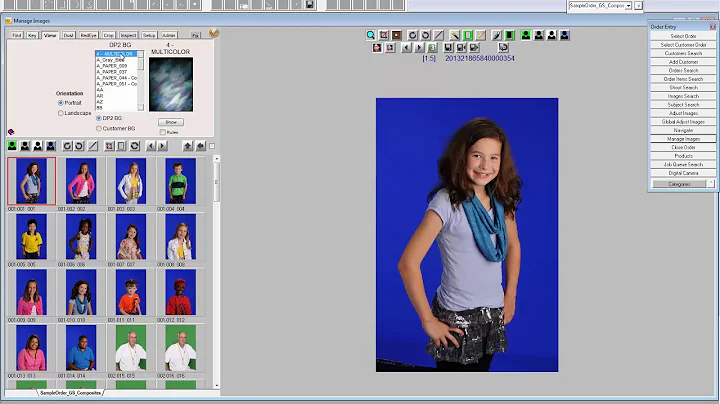720x404 pixels.
Task: Select the Portrait orientation radio button
Action: pyautogui.click(x=61, y=103)
